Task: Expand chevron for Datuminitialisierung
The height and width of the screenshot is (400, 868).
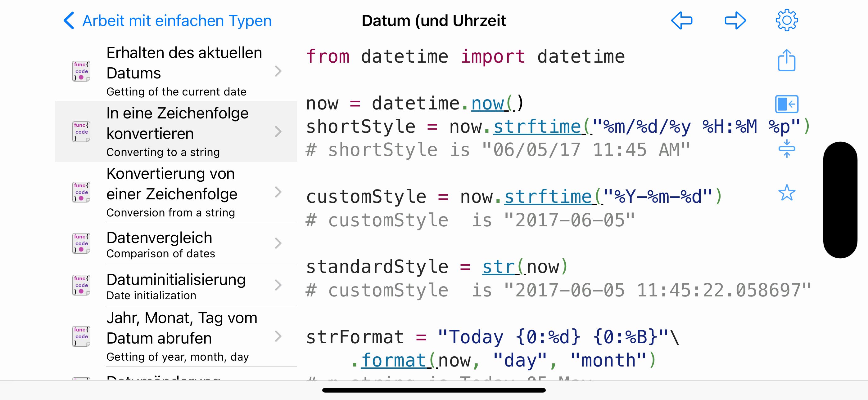Action: click(x=278, y=285)
